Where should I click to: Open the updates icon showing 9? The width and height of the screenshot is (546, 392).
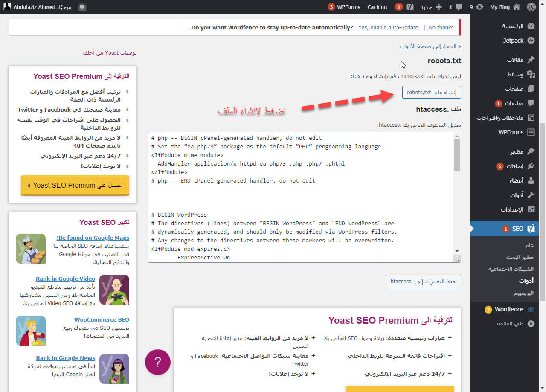click(x=480, y=7)
